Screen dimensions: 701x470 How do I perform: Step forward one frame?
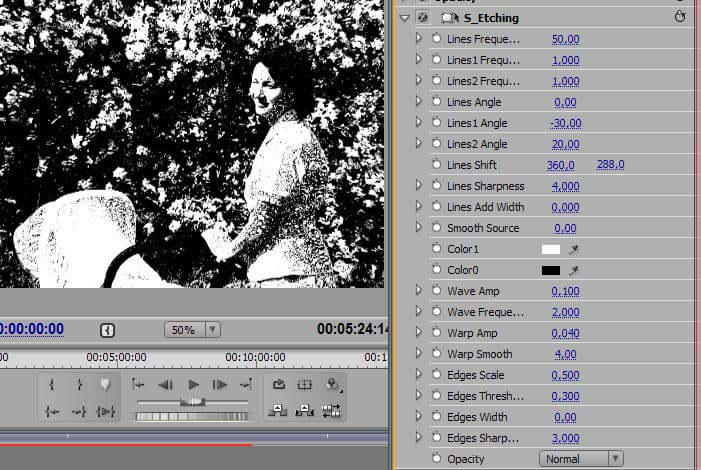pos(220,384)
